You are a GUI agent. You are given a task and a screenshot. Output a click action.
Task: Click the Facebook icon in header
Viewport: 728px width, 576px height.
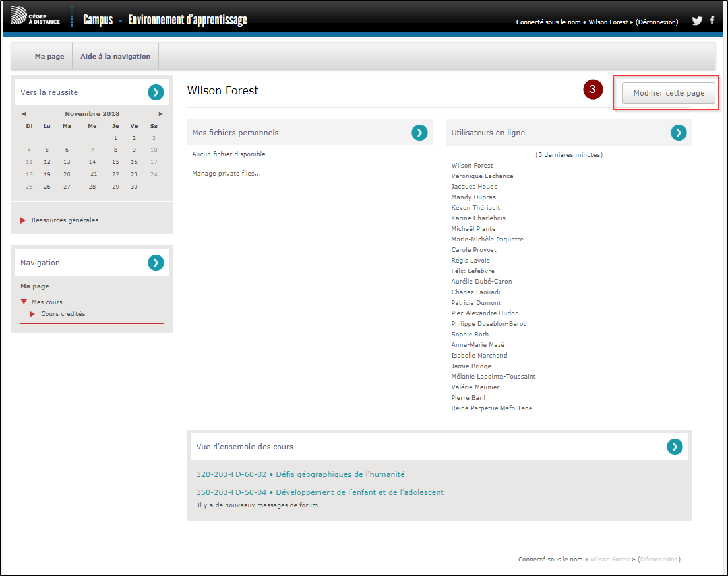pyautogui.click(x=712, y=21)
